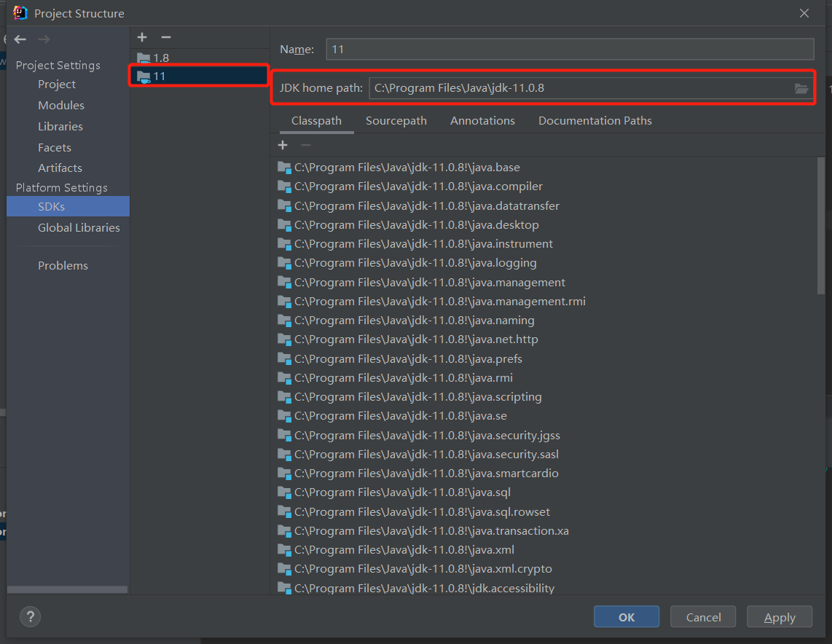
Task: Click the forward navigation arrow
Action: point(43,39)
